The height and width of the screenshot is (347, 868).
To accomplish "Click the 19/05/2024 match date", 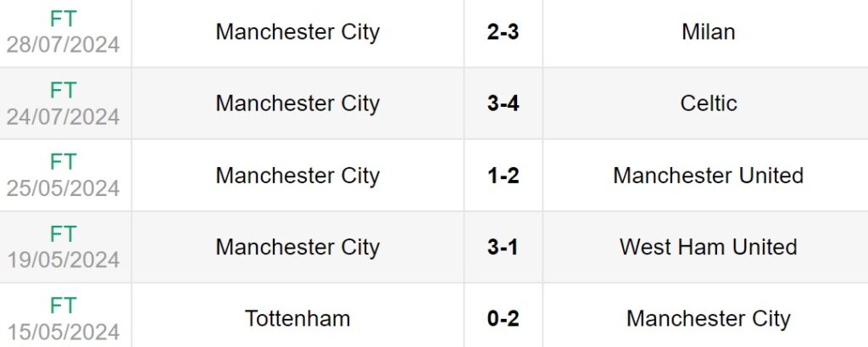I will click(64, 260).
